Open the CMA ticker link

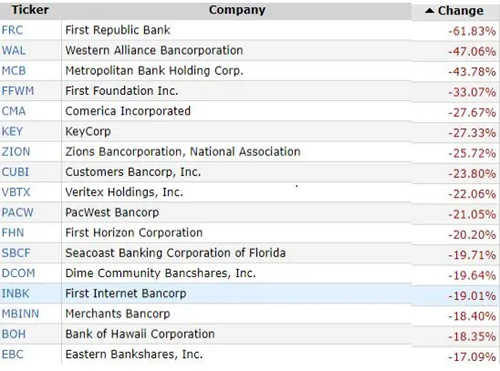pos(13,111)
